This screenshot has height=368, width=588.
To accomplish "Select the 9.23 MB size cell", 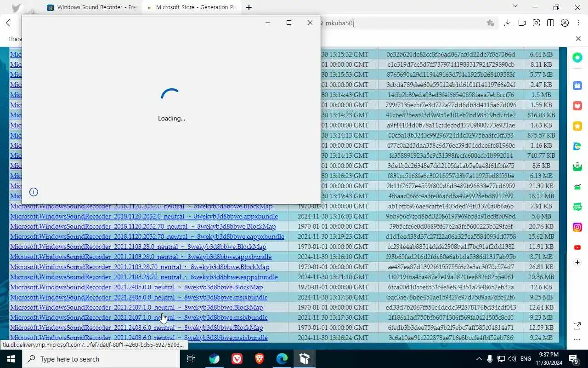I will (x=541, y=317).
